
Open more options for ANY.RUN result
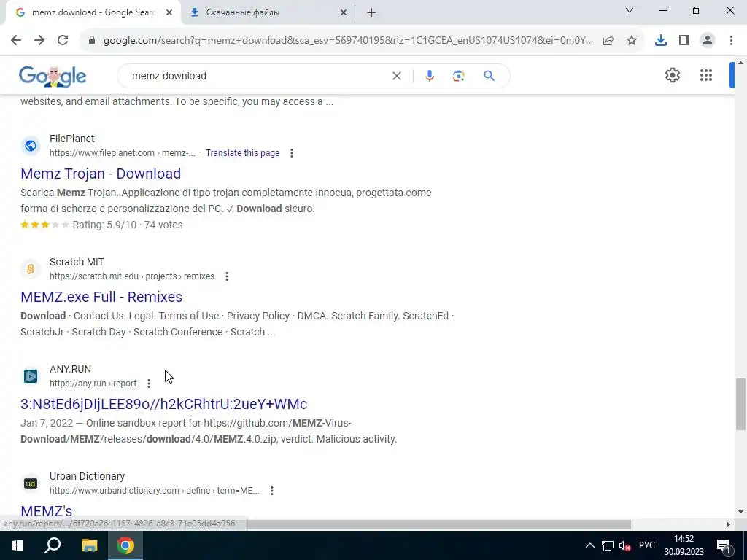tap(149, 384)
